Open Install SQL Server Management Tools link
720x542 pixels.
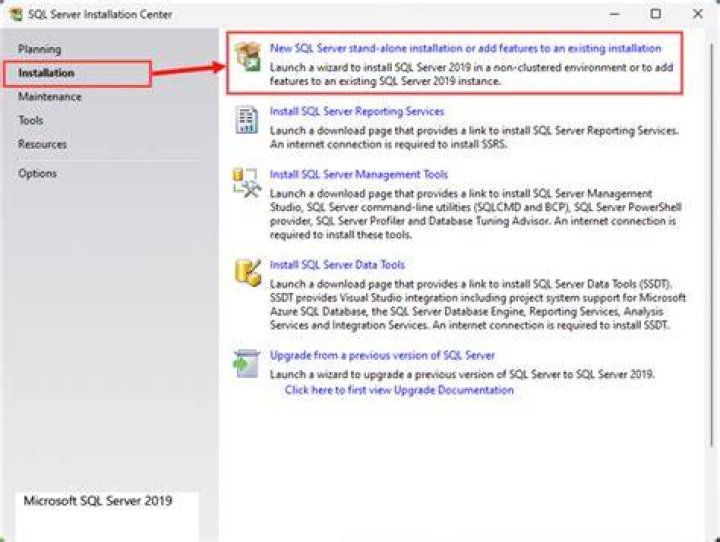[x=359, y=175]
